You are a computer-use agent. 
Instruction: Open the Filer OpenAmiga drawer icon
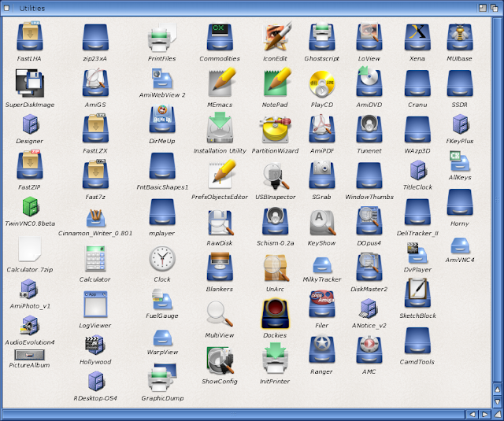click(322, 304)
